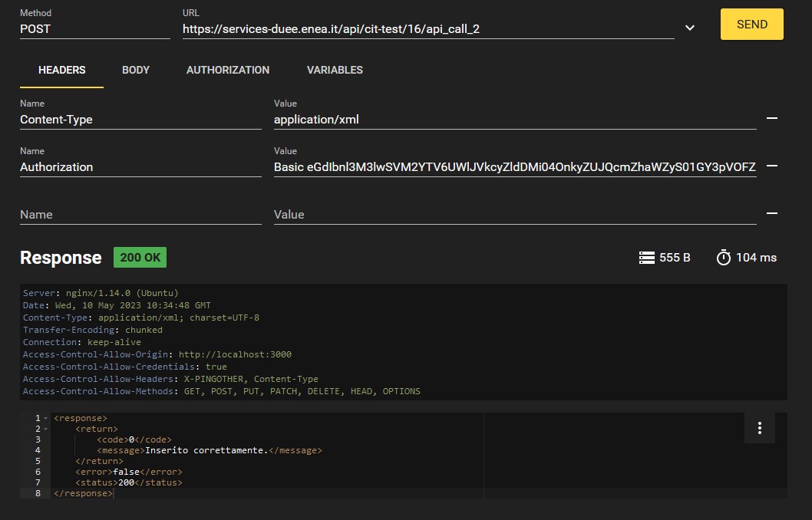Remove the Content-Type header row

772,118
